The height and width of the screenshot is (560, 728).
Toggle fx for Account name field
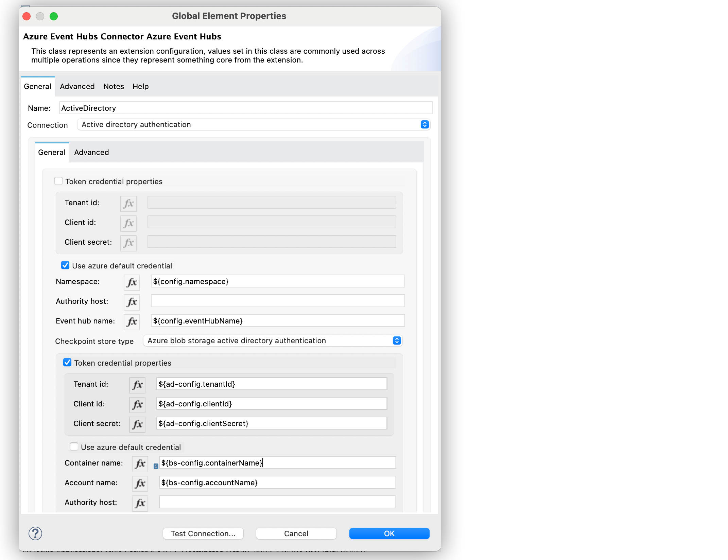coord(140,484)
